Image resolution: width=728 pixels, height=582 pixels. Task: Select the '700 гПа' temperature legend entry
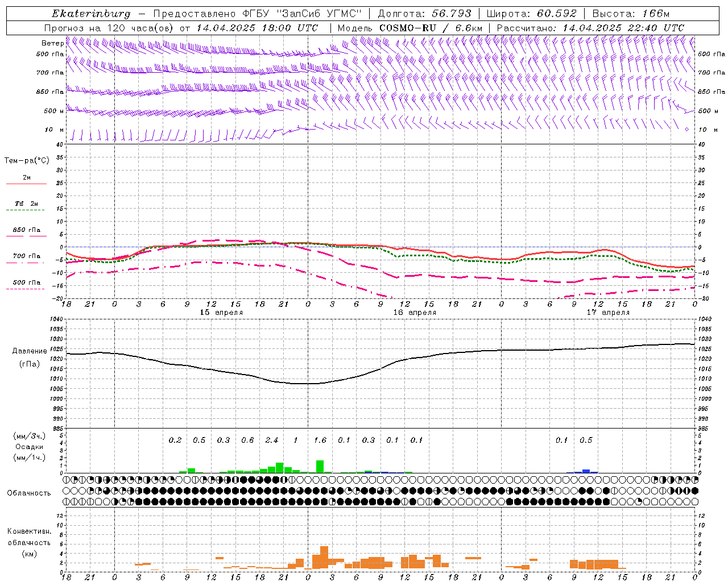click(x=26, y=256)
